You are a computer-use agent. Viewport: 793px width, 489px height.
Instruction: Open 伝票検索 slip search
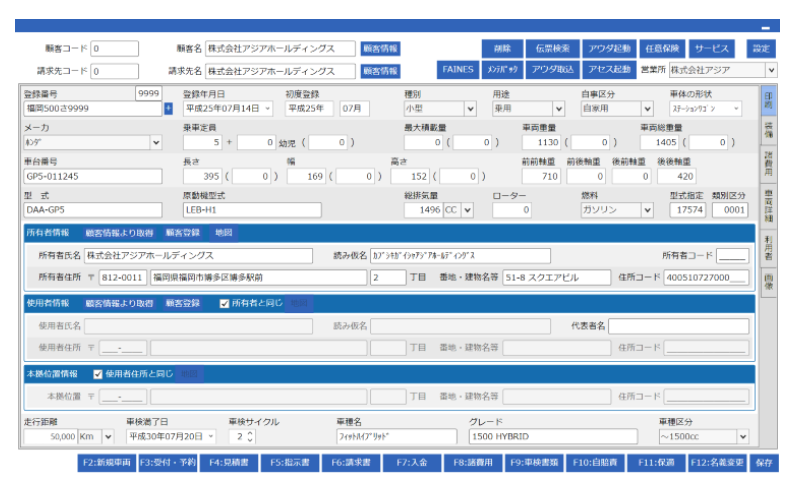(552, 48)
